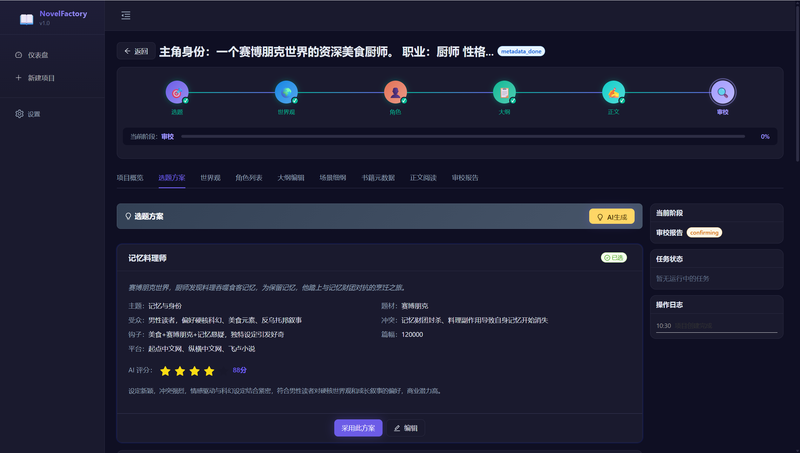Select the 世界观 globe stage icon

tap(286, 92)
